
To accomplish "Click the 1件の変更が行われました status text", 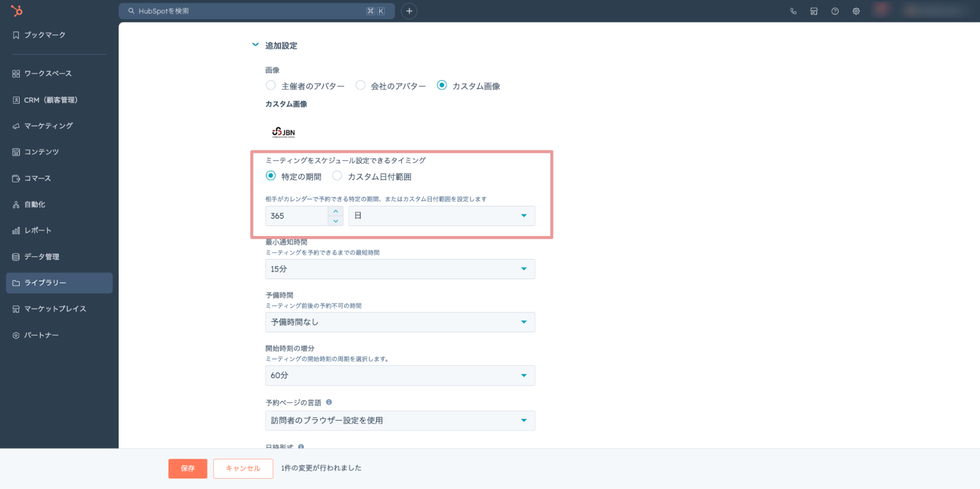I will (321, 468).
